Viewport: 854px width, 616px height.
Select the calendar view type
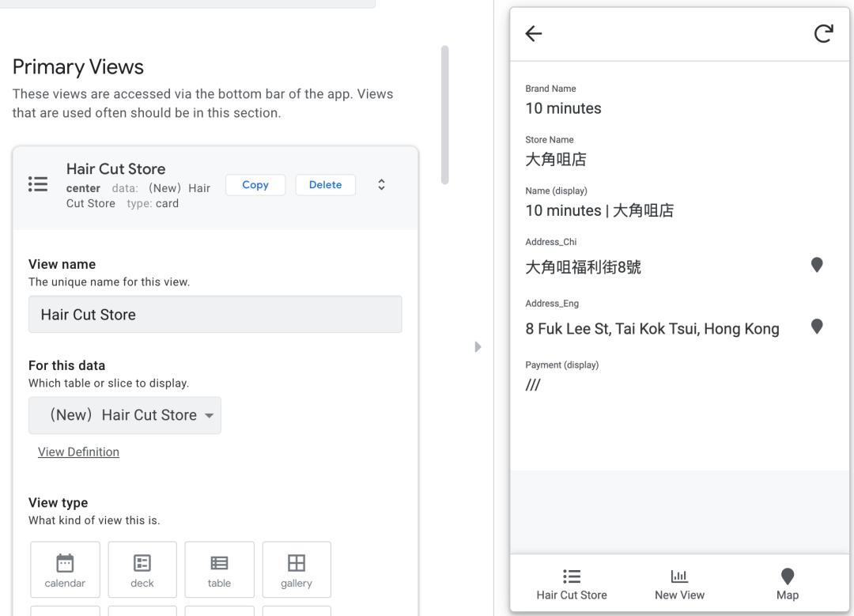click(x=65, y=569)
